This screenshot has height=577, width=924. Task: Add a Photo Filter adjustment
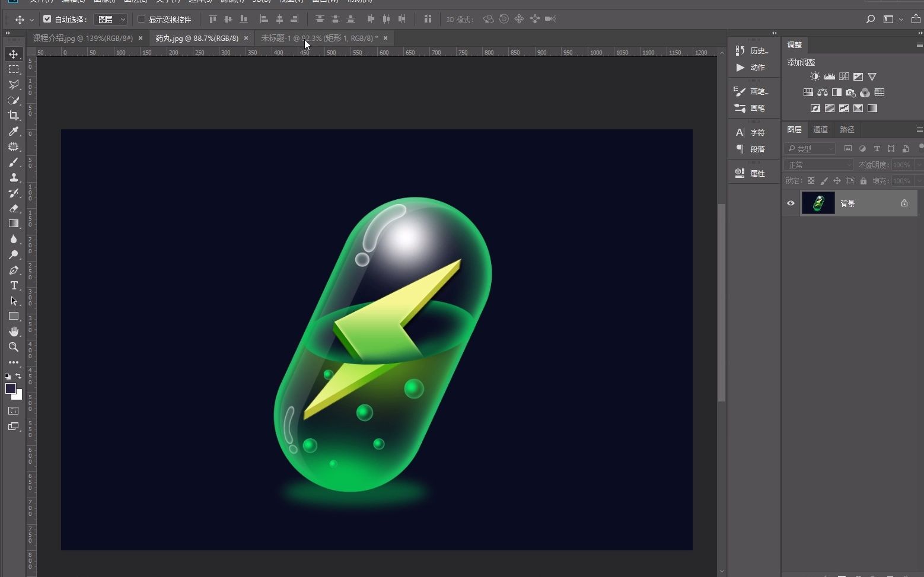click(850, 93)
